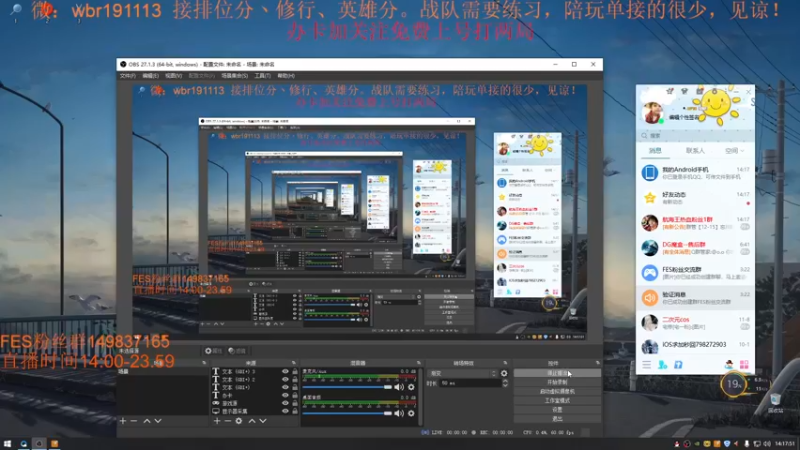Toggle visibility of the 办卡 source
Screen dimensions: 800x450
point(285,395)
